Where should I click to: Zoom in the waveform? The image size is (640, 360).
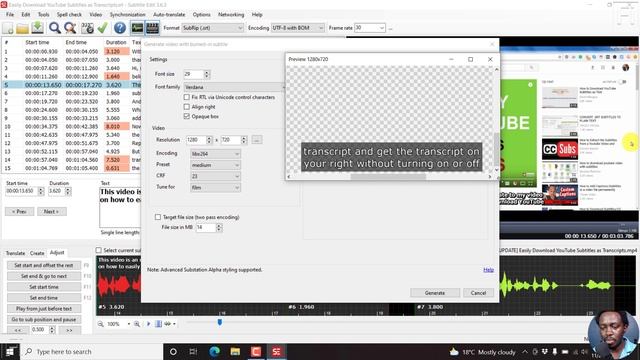[137, 324]
